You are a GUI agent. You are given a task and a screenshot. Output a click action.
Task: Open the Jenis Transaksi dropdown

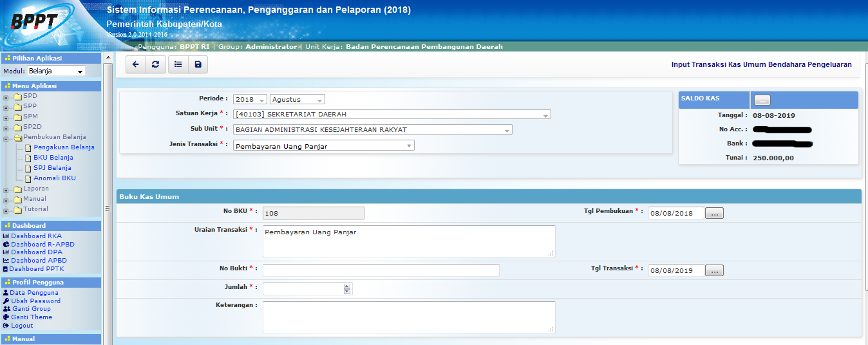click(325, 146)
